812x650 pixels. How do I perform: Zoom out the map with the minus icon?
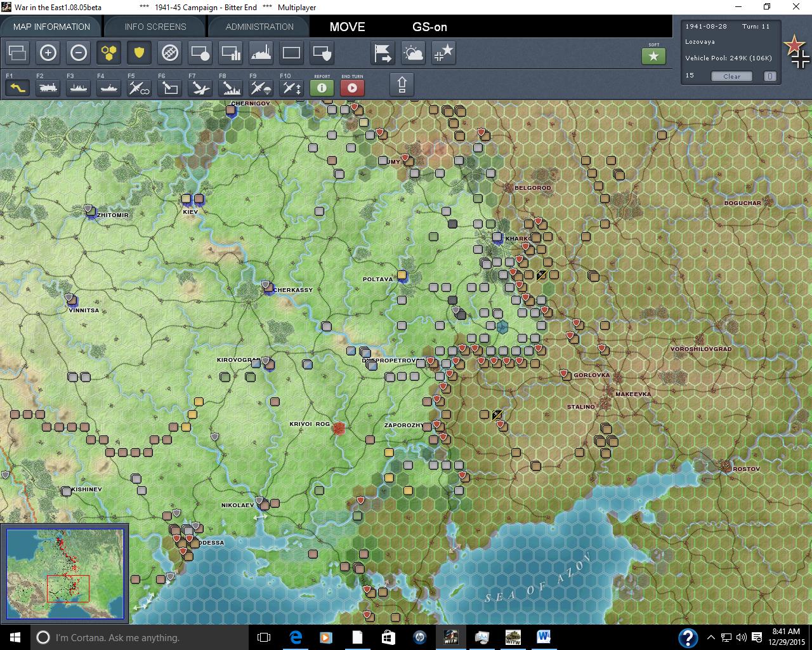click(79, 53)
